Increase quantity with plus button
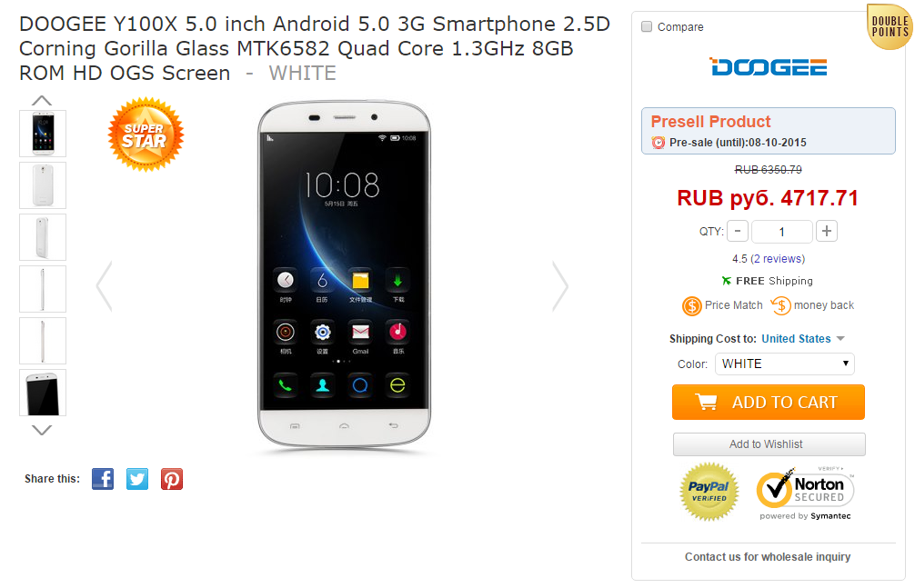Screen dimensions: 915x588 point(826,232)
